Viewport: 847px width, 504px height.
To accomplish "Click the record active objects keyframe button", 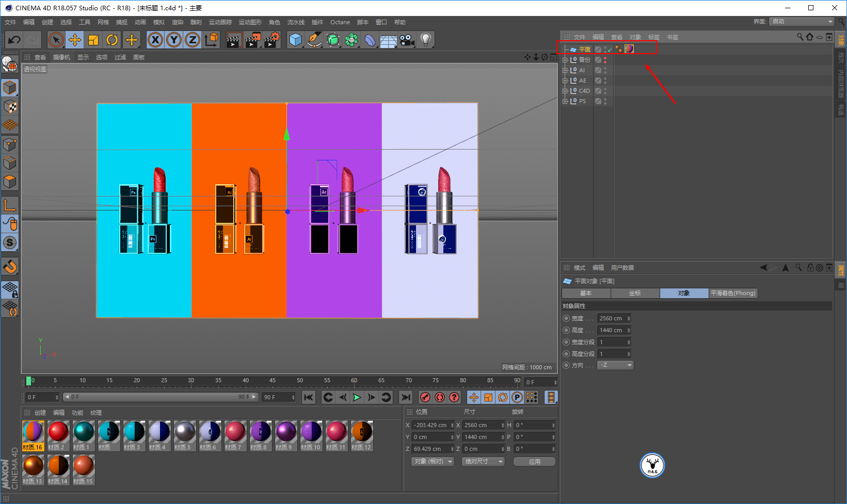I will coord(425,397).
